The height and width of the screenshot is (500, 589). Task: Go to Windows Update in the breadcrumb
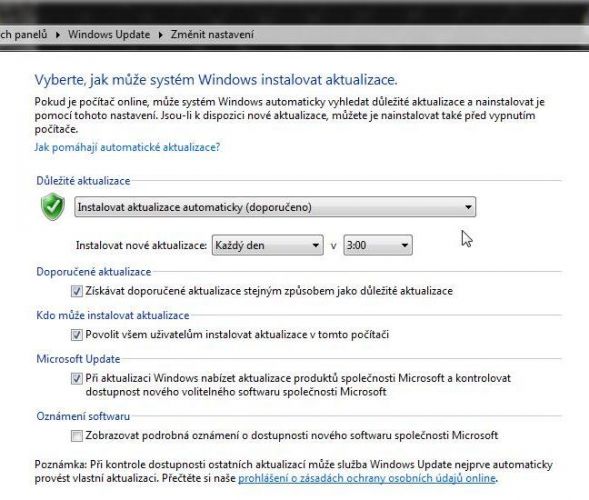pyautogui.click(x=109, y=35)
